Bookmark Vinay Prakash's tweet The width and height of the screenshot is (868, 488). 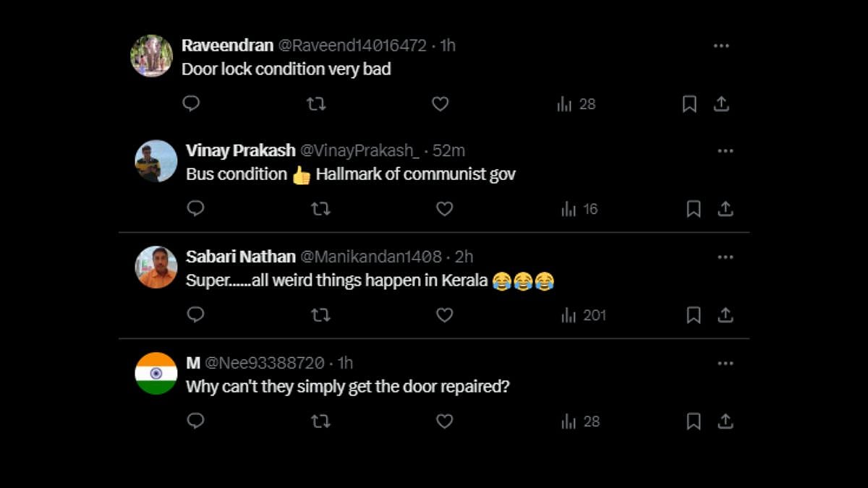[x=693, y=210]
